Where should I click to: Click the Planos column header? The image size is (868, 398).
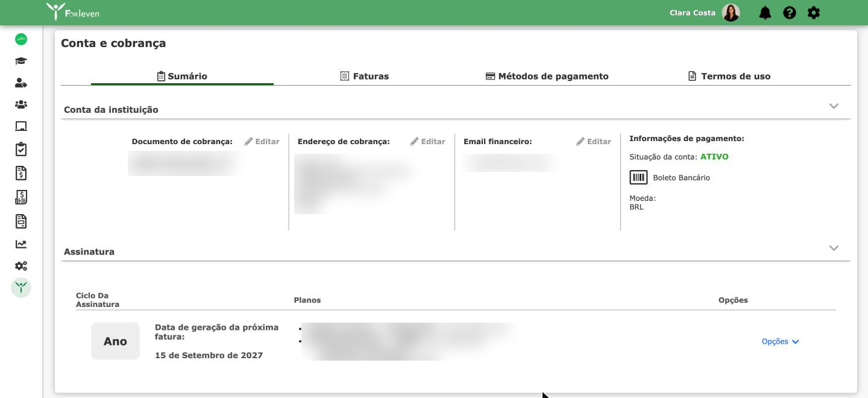pos(307,300)
